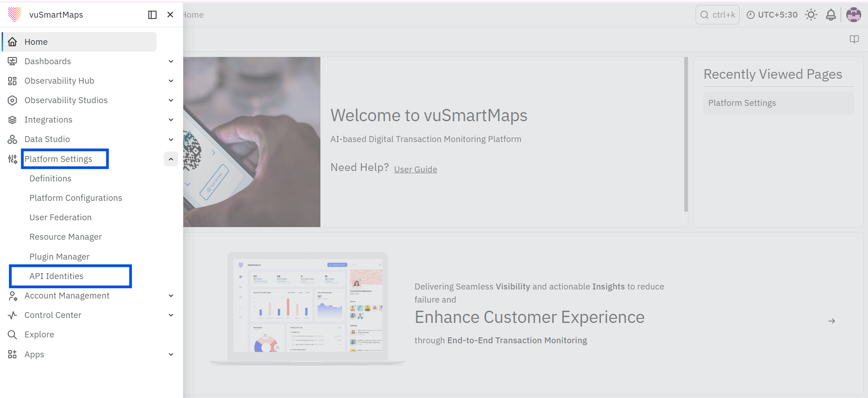Click the 'Recently Viewed Pages' heading

click(773, 74)
